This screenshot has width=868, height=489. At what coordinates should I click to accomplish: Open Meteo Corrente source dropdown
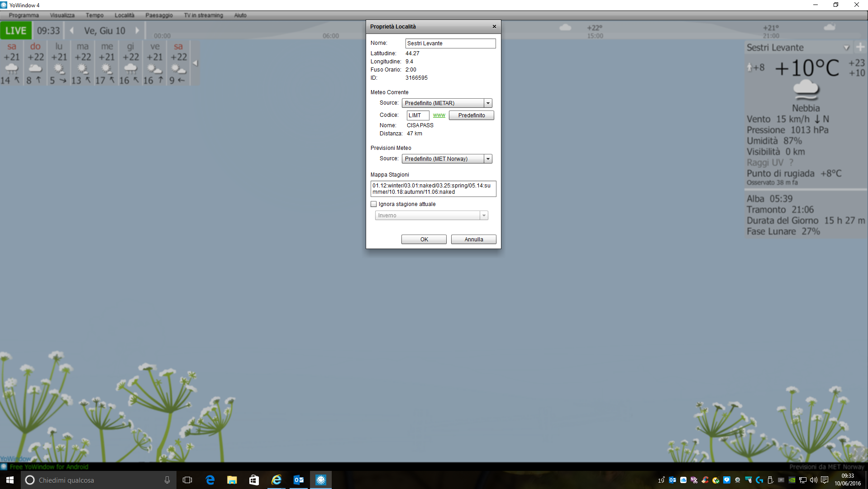point(488,103)
